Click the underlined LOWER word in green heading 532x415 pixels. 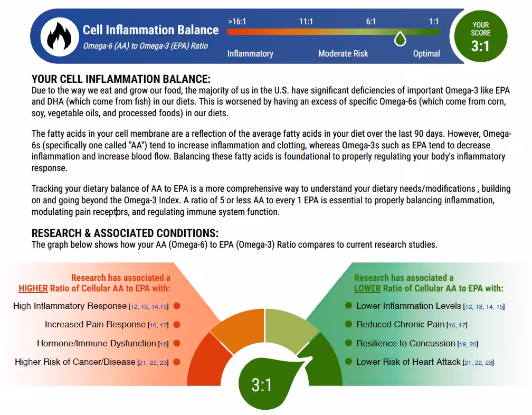[x=367, y=288]
